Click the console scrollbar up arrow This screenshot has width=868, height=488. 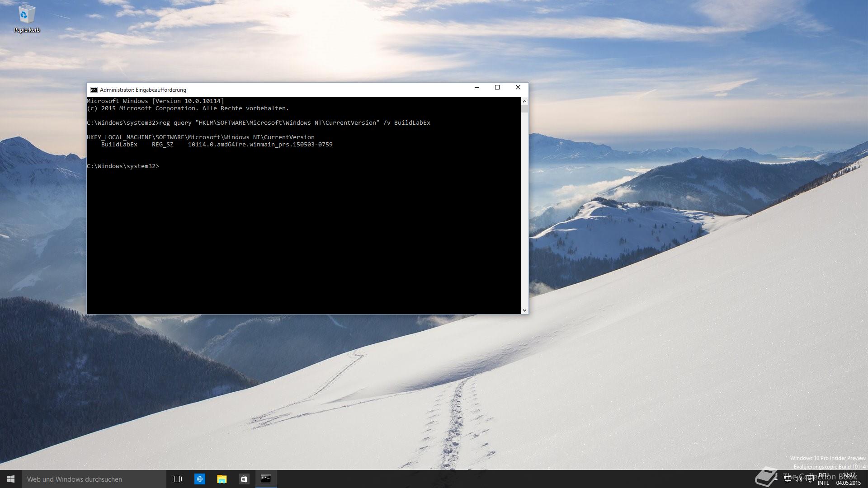pyautogui.click(x=524, y=101)
